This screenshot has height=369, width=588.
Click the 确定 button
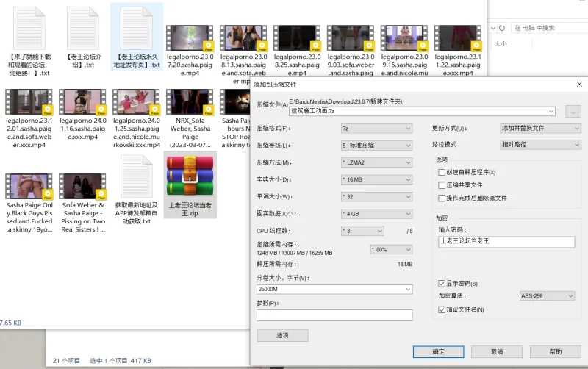pyautogui.click(x=438, y=352)
